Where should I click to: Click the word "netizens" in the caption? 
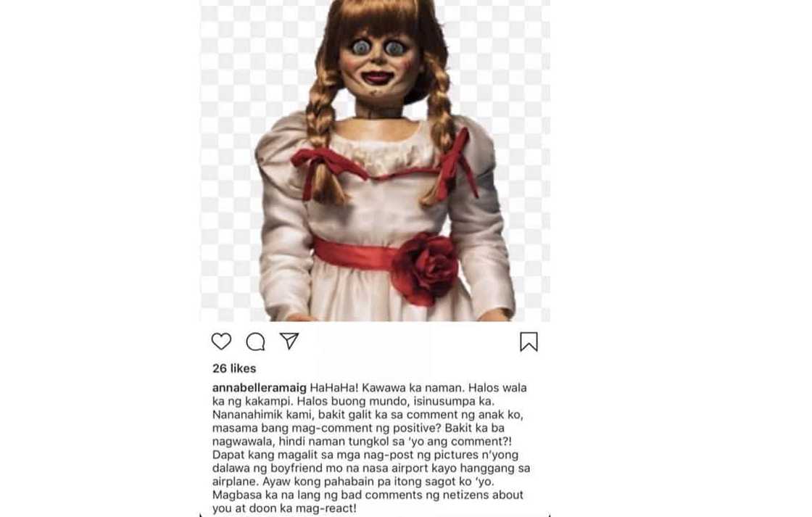(x=467, y=495)
